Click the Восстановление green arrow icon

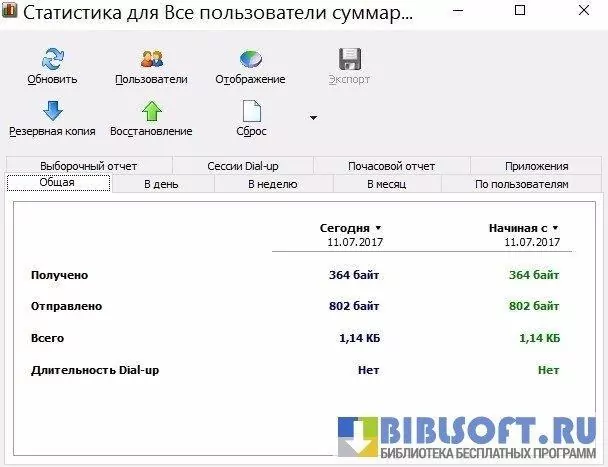pyautogui.click(x=151, y=110)
